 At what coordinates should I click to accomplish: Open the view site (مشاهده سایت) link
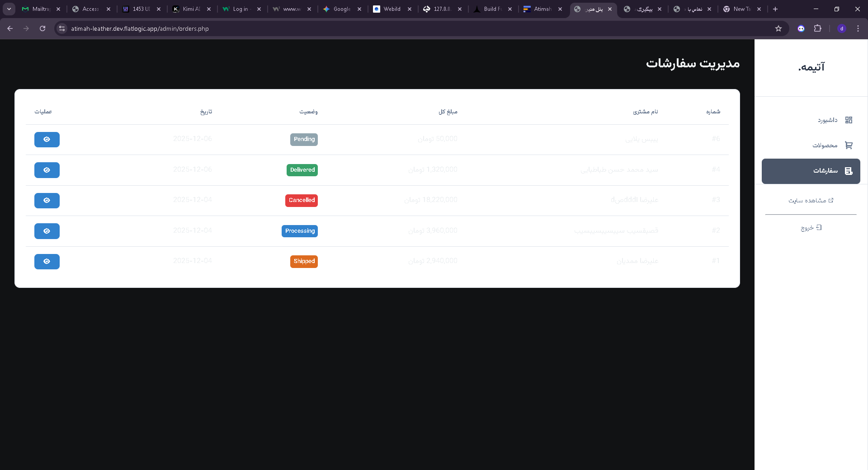point(811,200)
